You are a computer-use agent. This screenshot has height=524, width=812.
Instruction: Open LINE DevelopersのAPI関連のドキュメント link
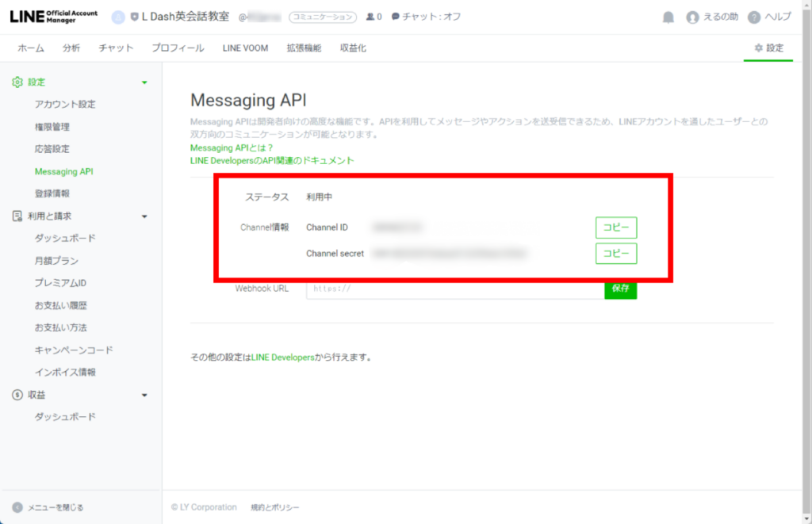272,160
